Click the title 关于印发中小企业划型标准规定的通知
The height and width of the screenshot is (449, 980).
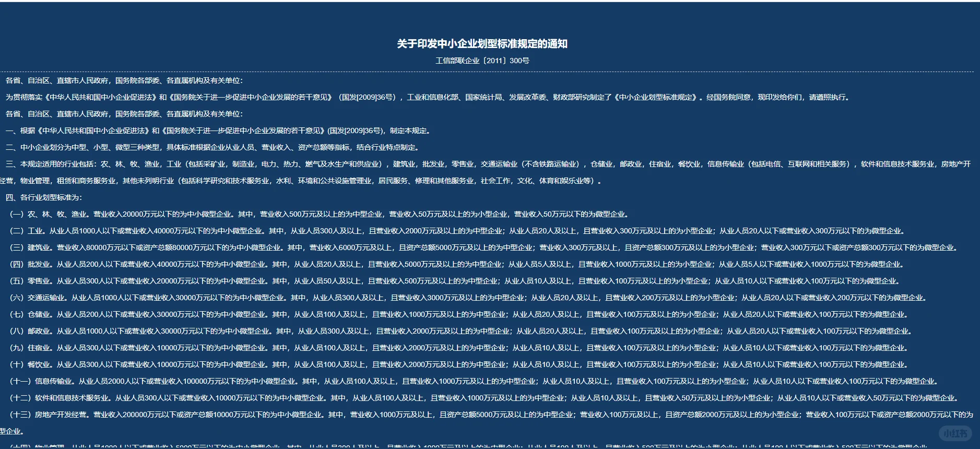[x=482, y=44]
